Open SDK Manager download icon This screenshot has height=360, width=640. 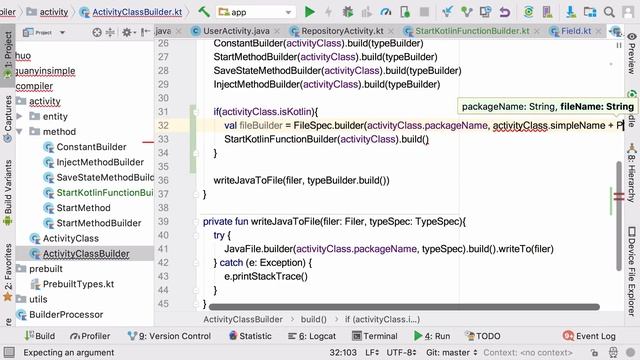[571, 12]
